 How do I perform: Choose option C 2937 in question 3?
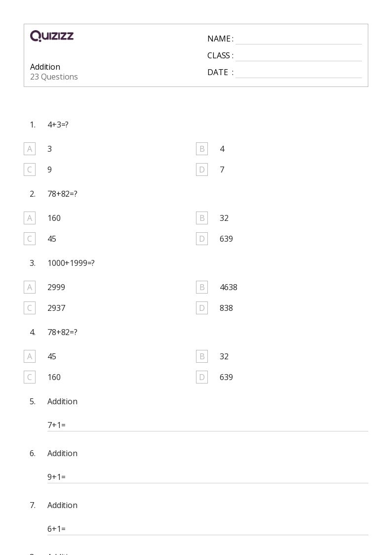[x=30, y=308]
